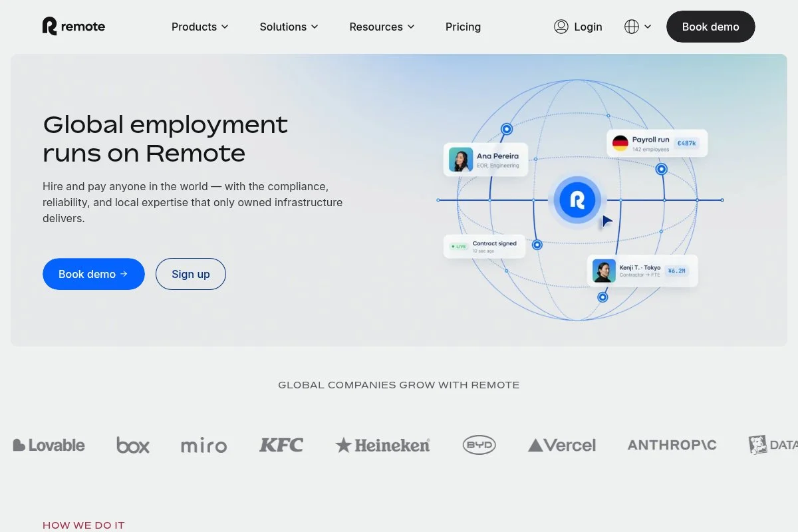Click the Login user icon
This screenshot has width=798, height=532.
[561, 27]
